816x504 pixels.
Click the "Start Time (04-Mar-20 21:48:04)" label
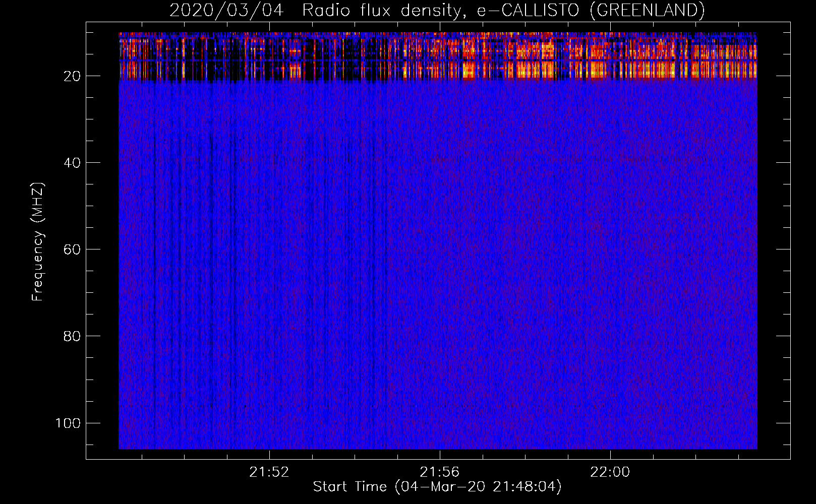pyautogui.click(x=437, y=487)
